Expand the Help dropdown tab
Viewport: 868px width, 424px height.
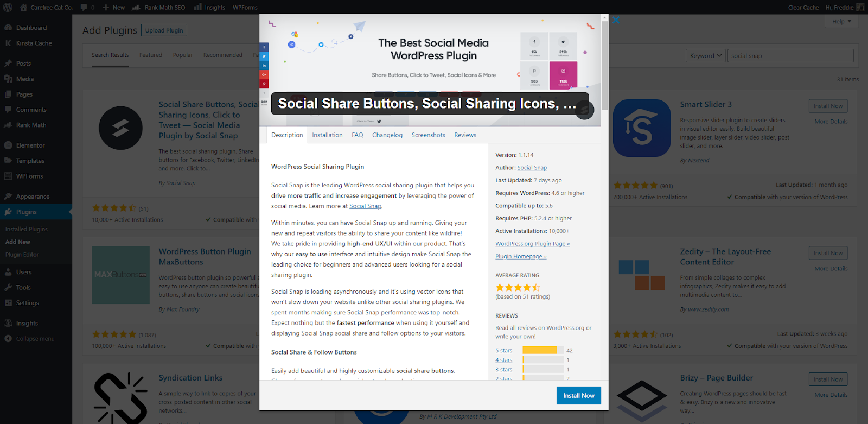tap(842, 22)
